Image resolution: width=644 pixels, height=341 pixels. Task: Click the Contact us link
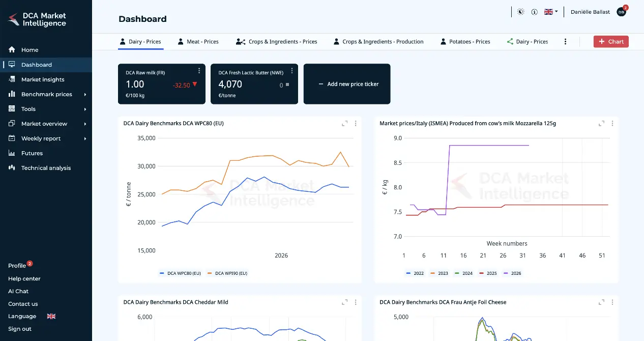[x=23, y=304]
